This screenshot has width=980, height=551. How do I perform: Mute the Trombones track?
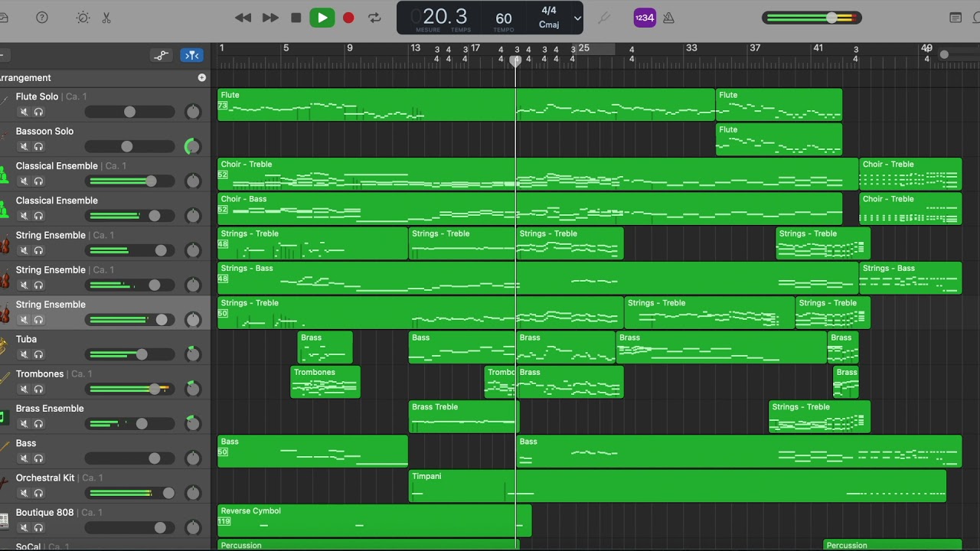pyautogui.click(x=24, y=389)
